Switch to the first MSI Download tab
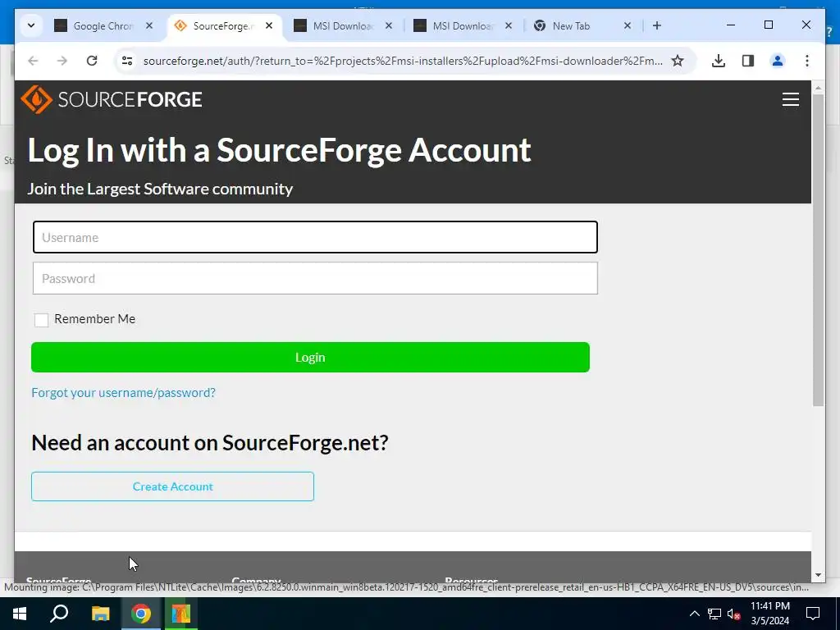The width and height of the screenshot is (840, 630). point(345,25)
